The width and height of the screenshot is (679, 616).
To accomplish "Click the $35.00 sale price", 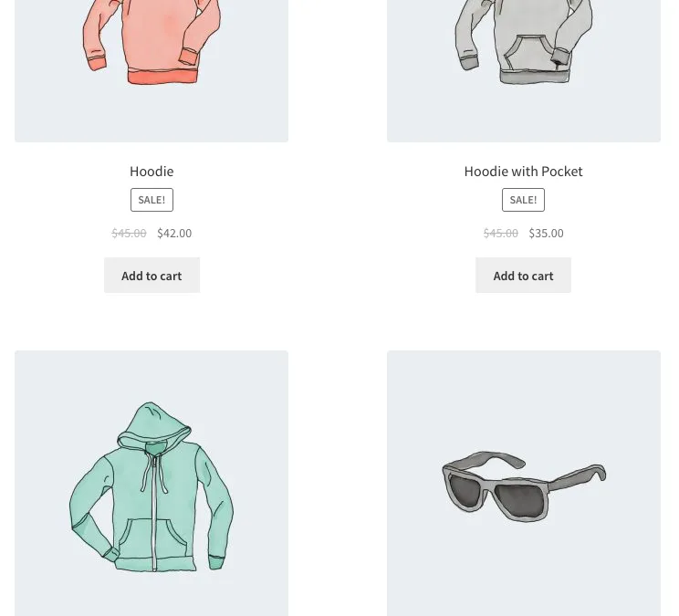I will [x=546, y=234].
